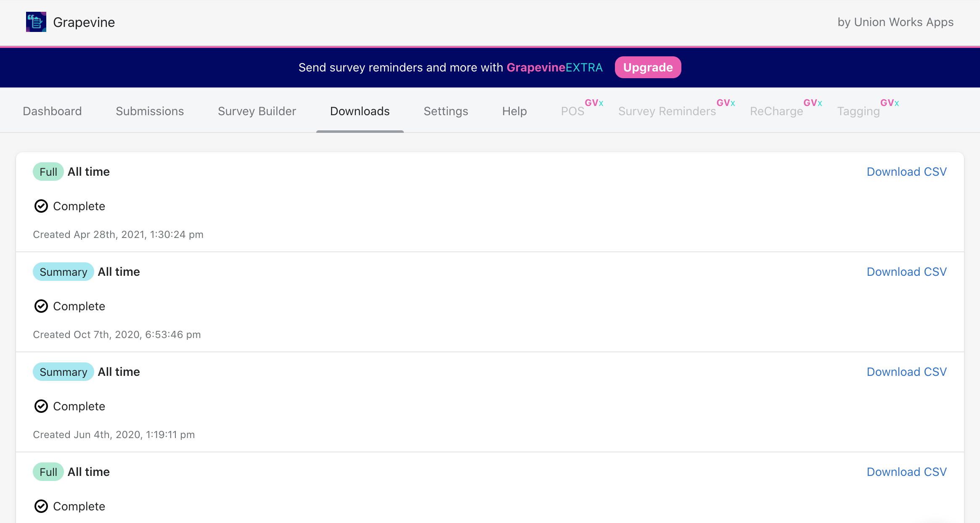980x523 pixels.
Task: Open the Dashboard tab
Action: pyautogui.click(x=52, y=111)
